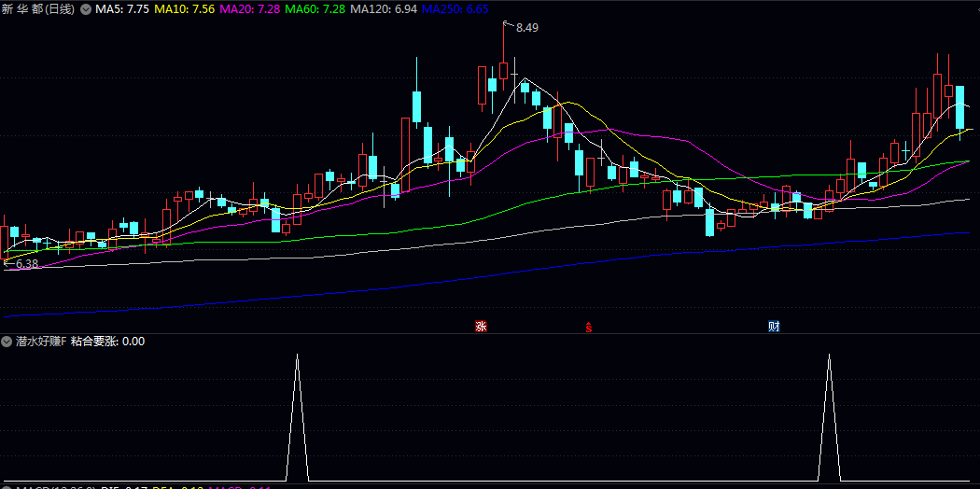This screenshot has width=980, height=489.
Task: Click the blue MA250 indicator label
Action: pos(455,8)
